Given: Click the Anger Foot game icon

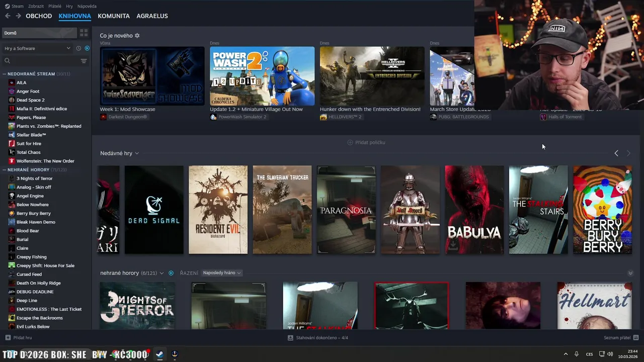Looking at the screenshot, I should coord(12,92).
